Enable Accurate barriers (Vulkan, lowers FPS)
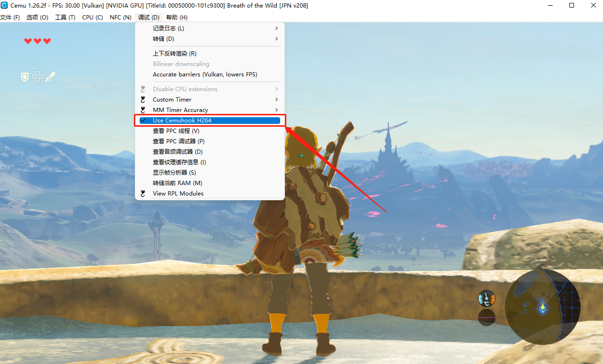Screen dimensions: 603x364 (205, 74)
